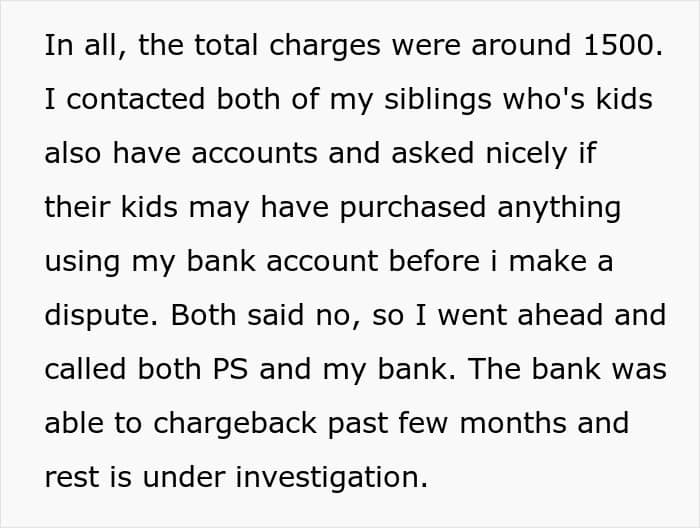Click the abbreviation 'PS'
The image size is (700, 528).
pyautogui.click(x=232, y=369)
